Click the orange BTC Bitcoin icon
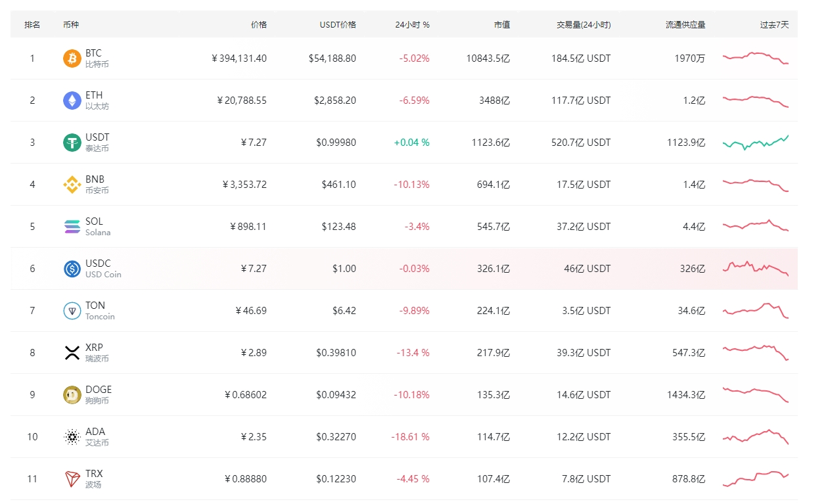The height and width of the screenshot is (504, 826). (72, 58)
